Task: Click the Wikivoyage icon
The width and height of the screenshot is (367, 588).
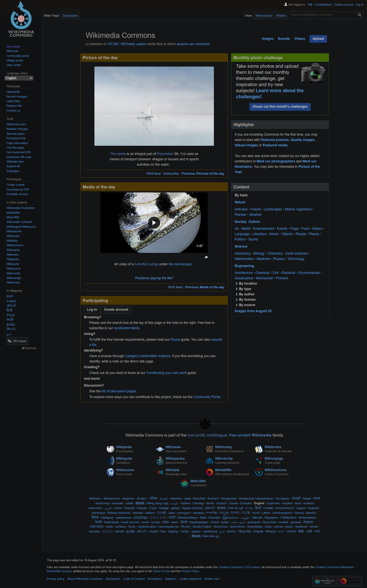Action: coord(259,460)
